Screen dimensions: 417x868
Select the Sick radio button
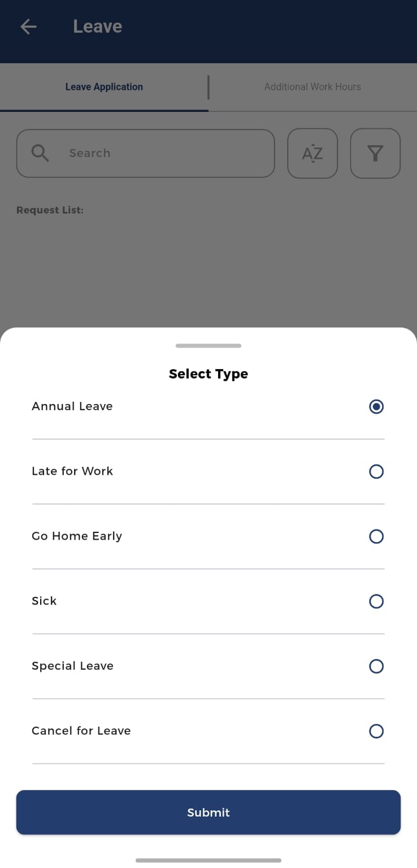pos(376,601)
